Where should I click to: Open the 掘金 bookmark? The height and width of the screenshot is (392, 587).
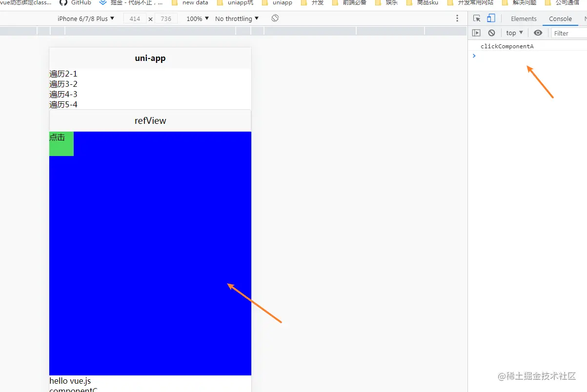coord(131,2)
